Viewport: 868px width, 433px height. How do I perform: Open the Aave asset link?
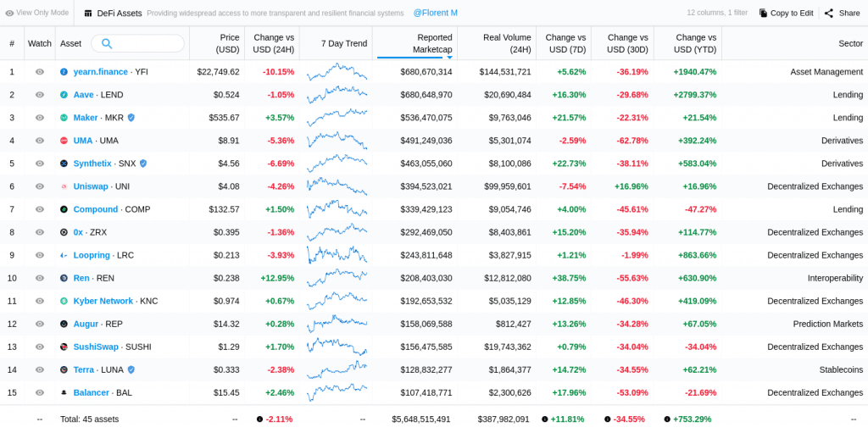pyautogui.click(x=83, y=95)
